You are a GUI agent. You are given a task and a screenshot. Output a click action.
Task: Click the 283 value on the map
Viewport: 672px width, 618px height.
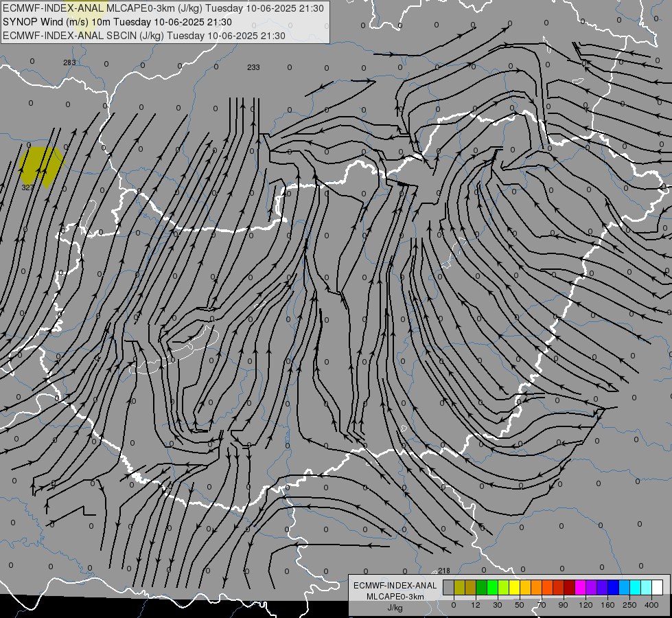point(69,62)
